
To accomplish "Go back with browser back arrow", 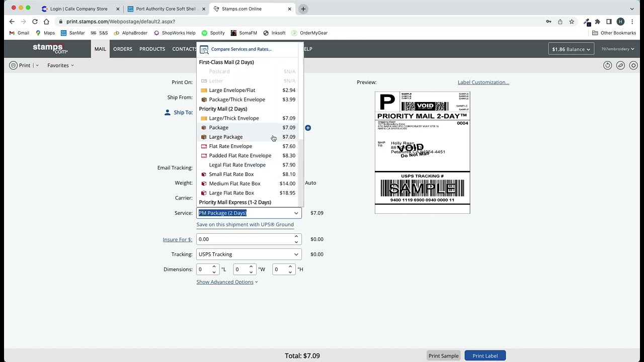I will click(x=12, y=22).
